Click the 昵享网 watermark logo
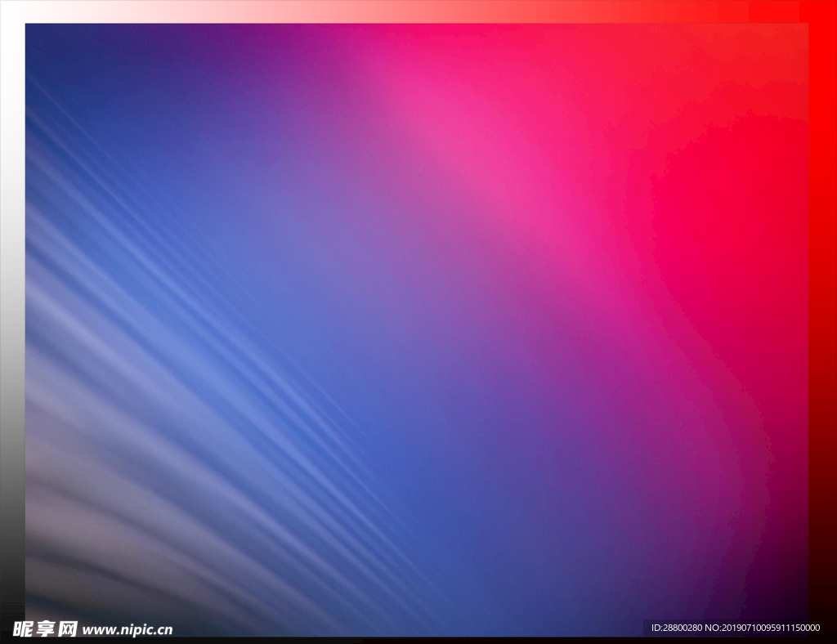Screen dimensions: 837x644 (45, 629)
